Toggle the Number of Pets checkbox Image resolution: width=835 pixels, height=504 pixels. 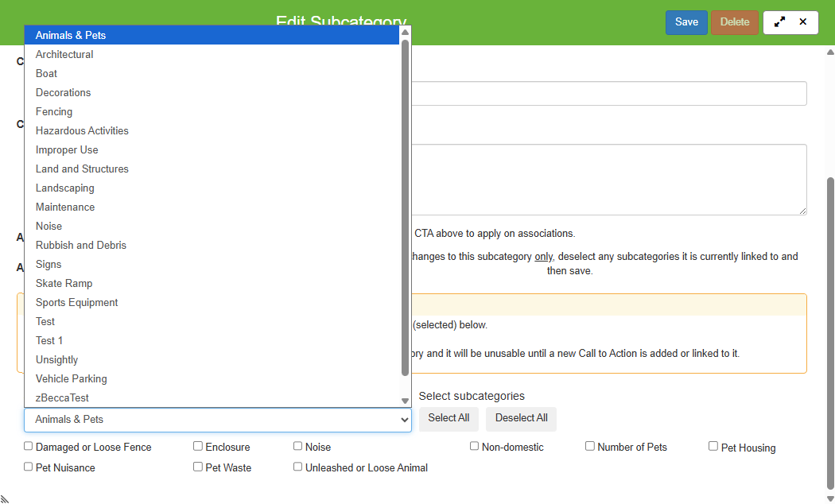click(590, 447)
